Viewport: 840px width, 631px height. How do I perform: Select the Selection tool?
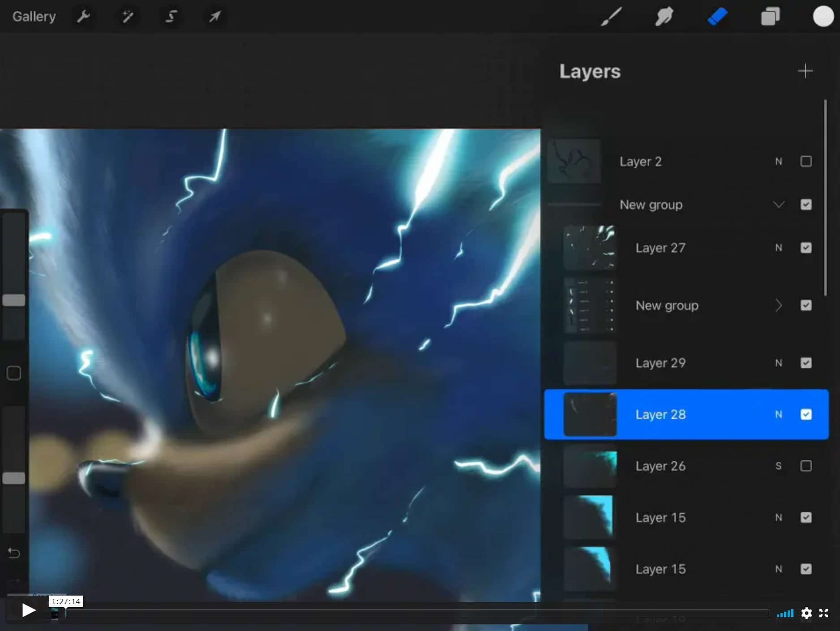(170, 17)
